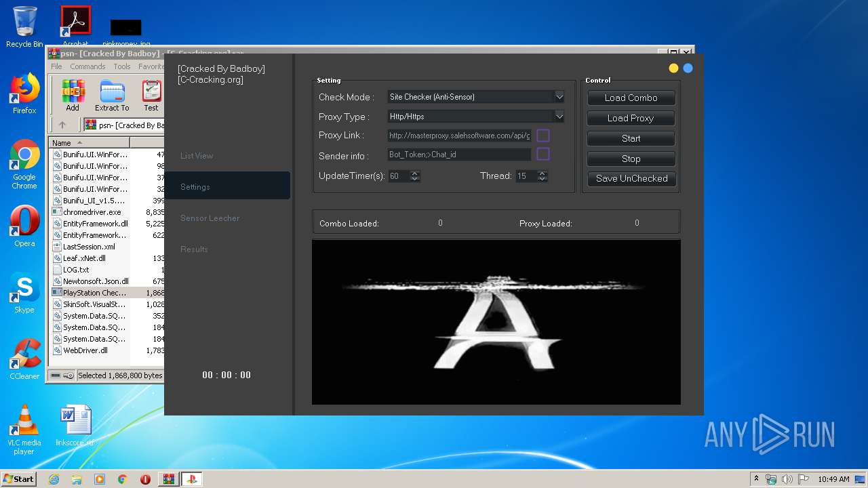The width and height of the screenshot is (868, 488).
Task: Open the Check Mode dropdown
Action: pos(559,97)
